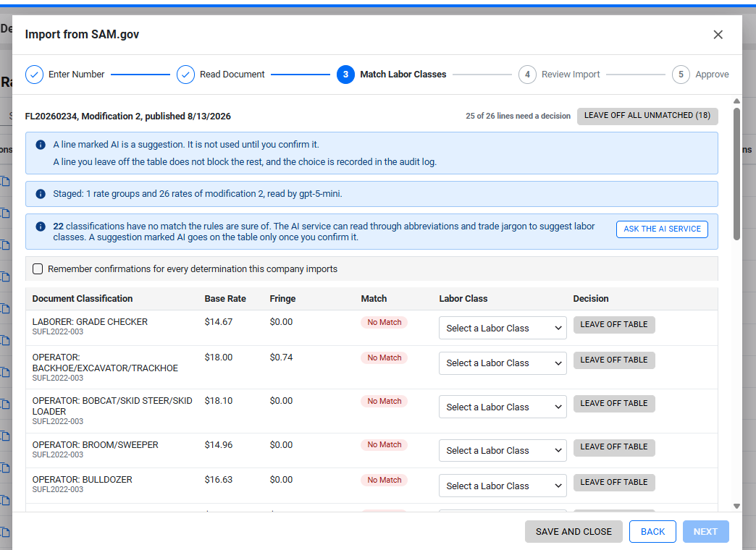Click the Read Document step checkmark icon

pos(185,75)
